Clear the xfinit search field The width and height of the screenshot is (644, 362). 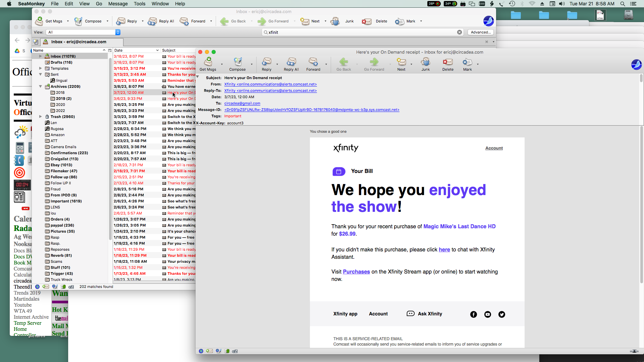pyautogui.click(x=459, y=32)
